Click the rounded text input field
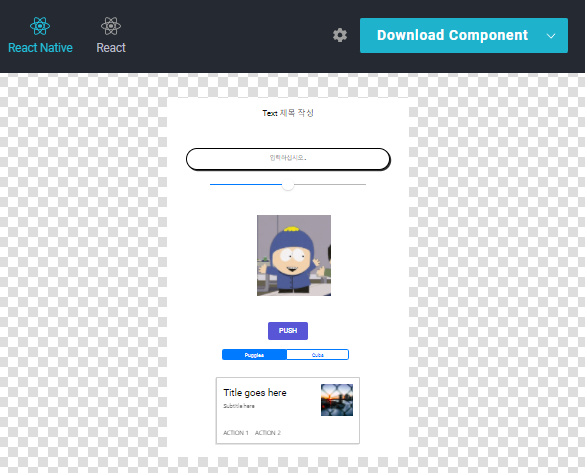 [288, 159]
